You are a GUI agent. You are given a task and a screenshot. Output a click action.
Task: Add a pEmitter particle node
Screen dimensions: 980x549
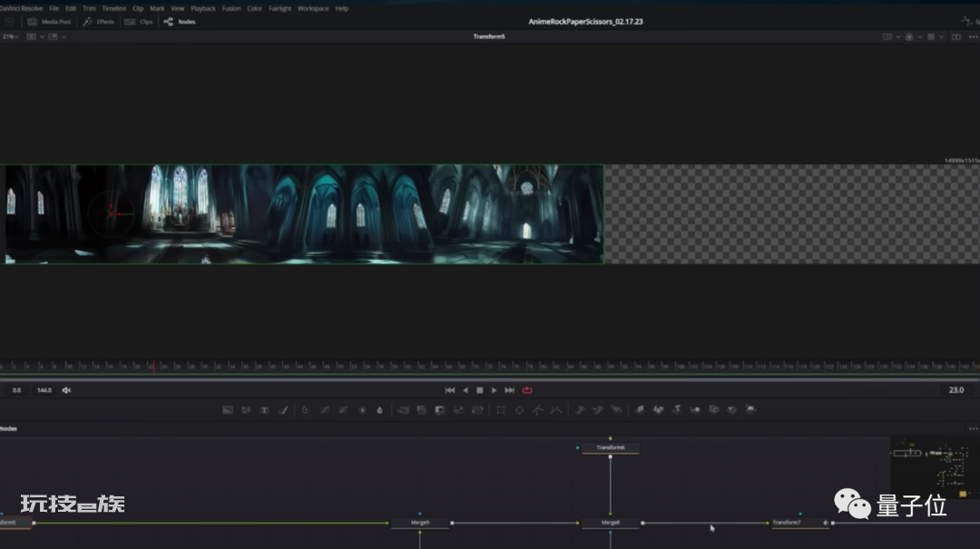[579, 409]
